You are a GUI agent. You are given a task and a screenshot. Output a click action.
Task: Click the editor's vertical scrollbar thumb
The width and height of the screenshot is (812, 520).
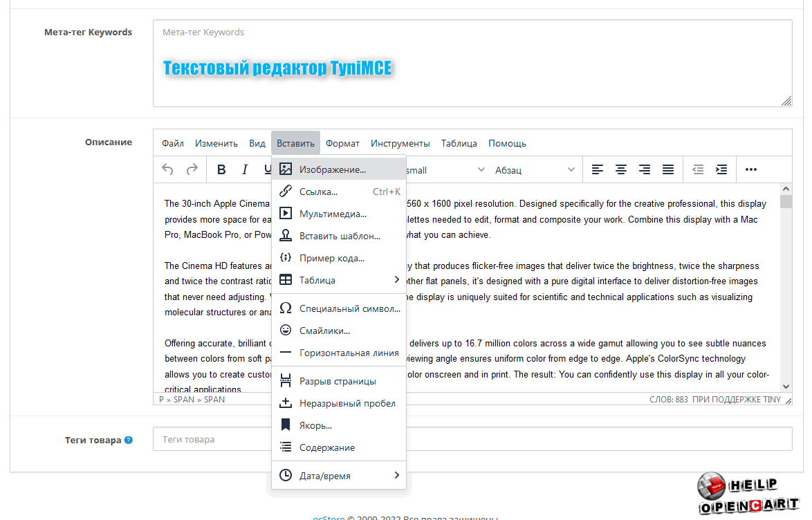point(786,201)
